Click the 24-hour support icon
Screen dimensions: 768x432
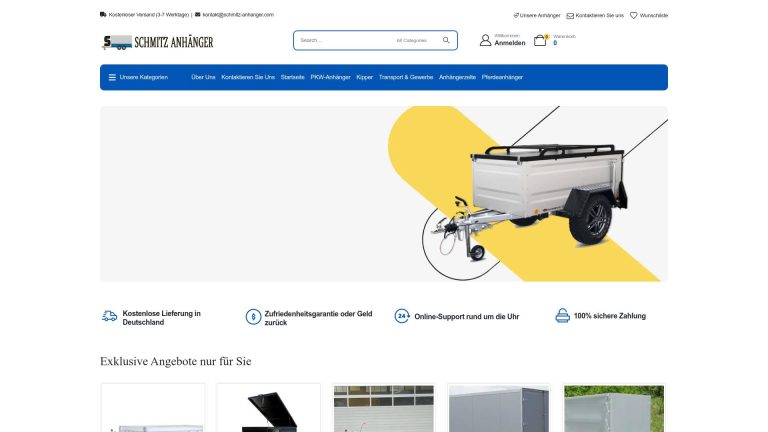[x=402, y=316]
